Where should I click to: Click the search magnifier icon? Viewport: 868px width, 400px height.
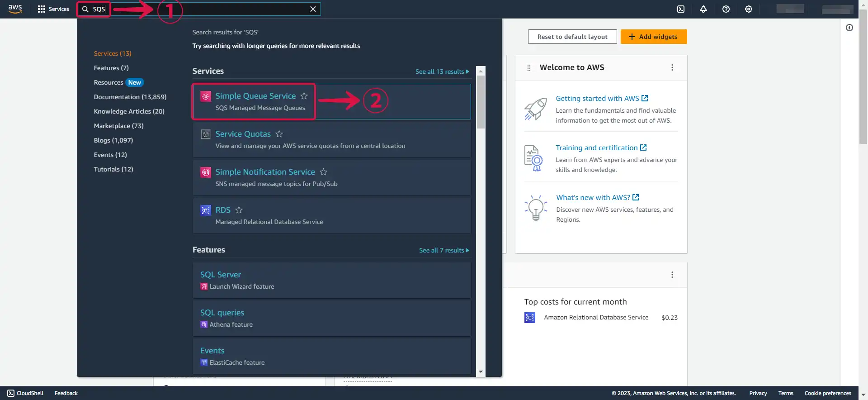[85, 9]
